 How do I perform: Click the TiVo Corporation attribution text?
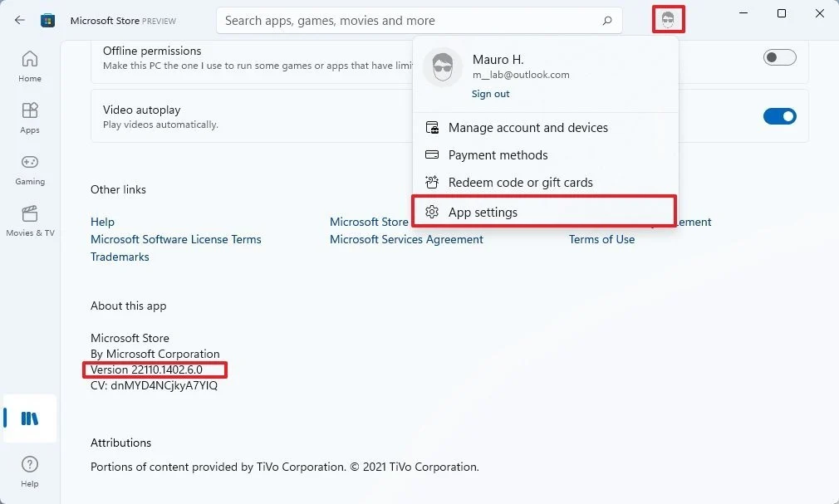click(285, 467)
